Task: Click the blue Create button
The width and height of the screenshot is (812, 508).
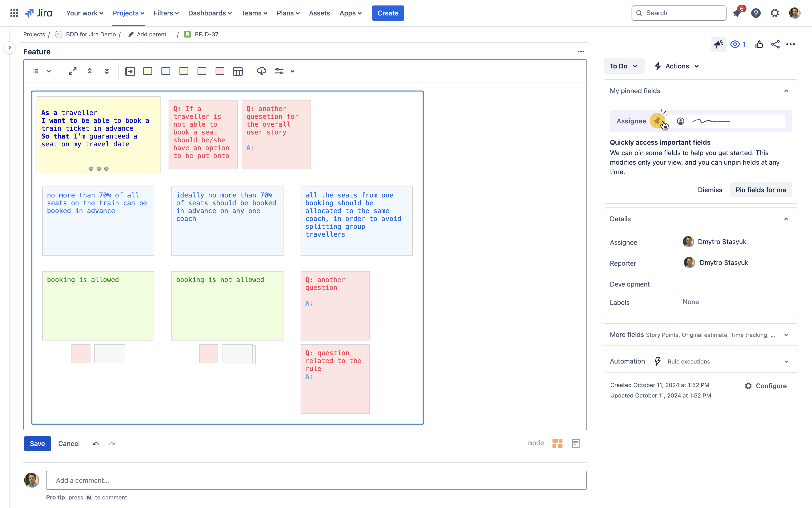Action: 388,13
